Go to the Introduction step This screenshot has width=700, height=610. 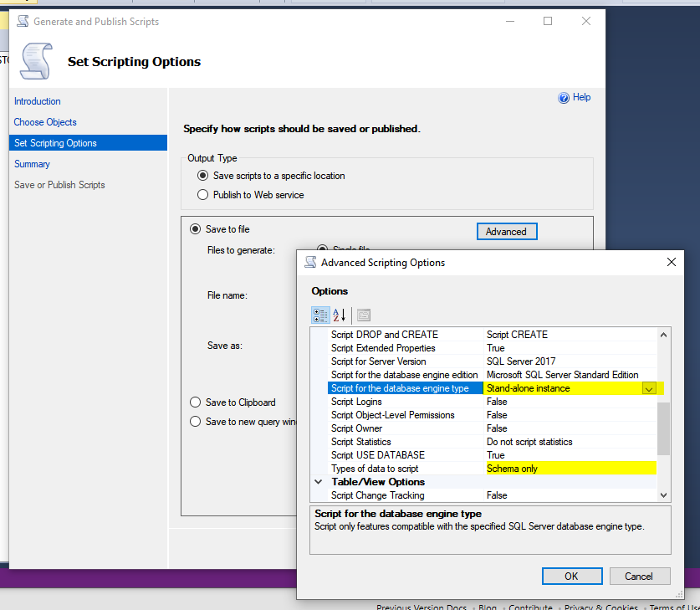pyautogui.click(x=38, y=101)
